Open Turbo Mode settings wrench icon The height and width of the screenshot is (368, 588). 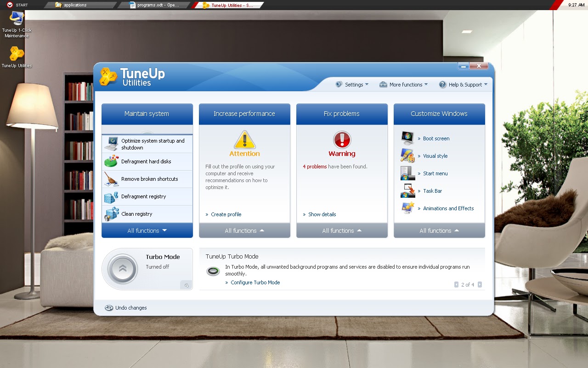[186, 285]
